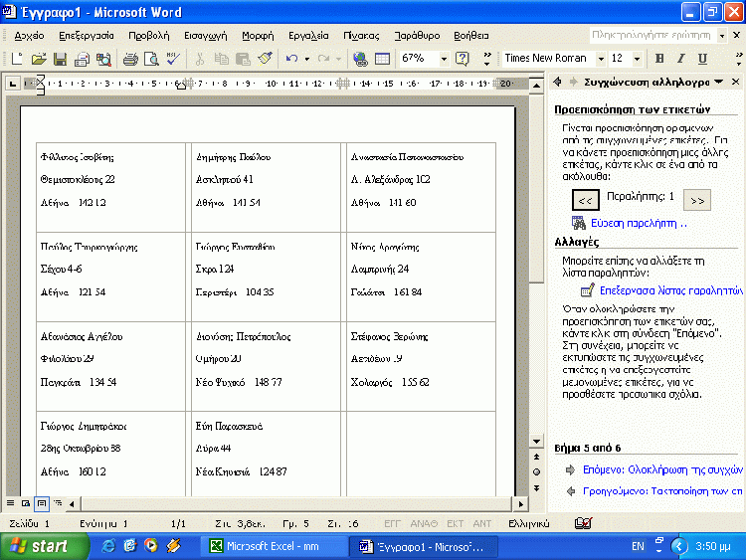
Task: Click the Copy toolbar icon
Action: pos(221,59)
